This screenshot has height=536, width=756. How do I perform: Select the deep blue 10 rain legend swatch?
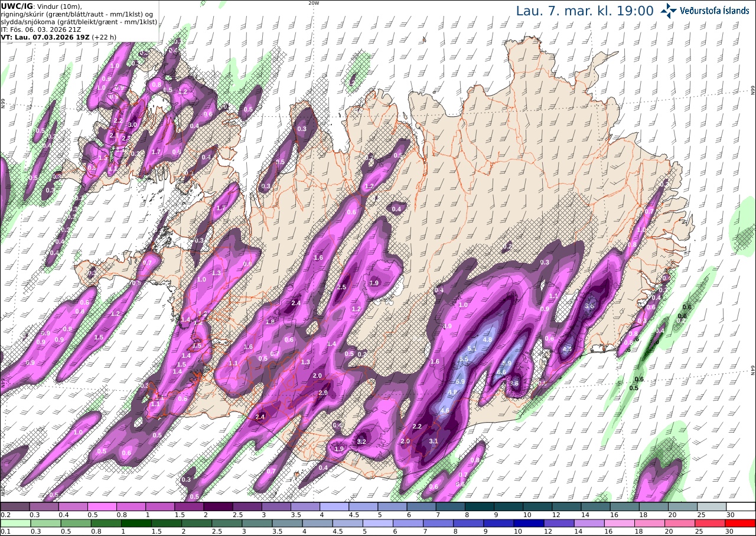pos(529,523)
